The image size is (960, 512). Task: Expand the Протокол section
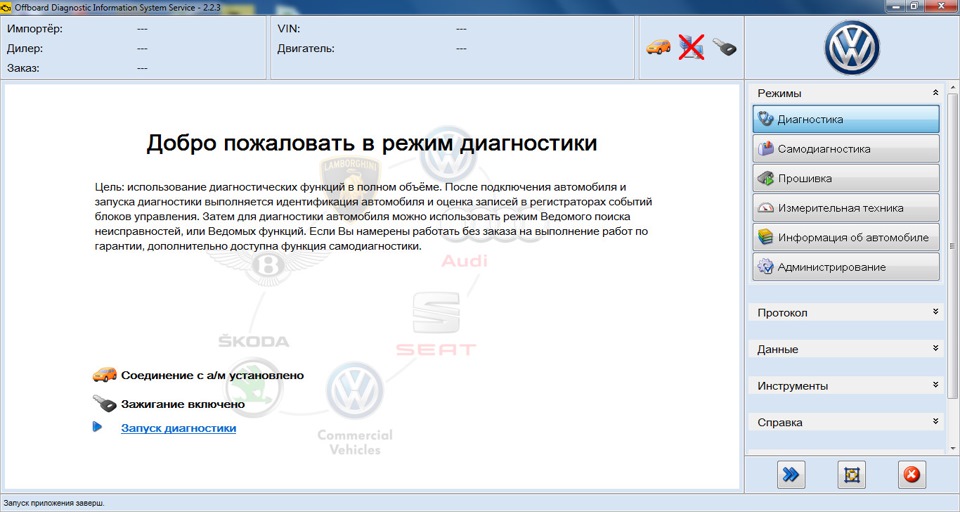point(846,312)
